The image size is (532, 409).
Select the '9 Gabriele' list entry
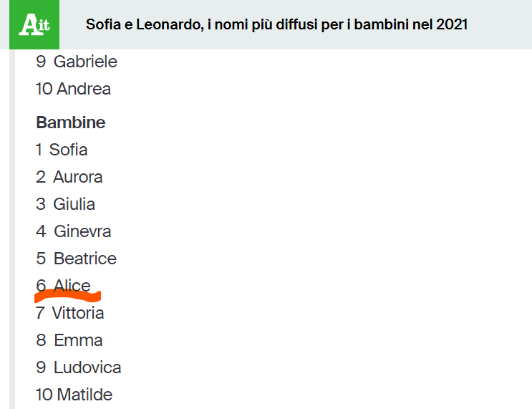click(x=77, y=62)
